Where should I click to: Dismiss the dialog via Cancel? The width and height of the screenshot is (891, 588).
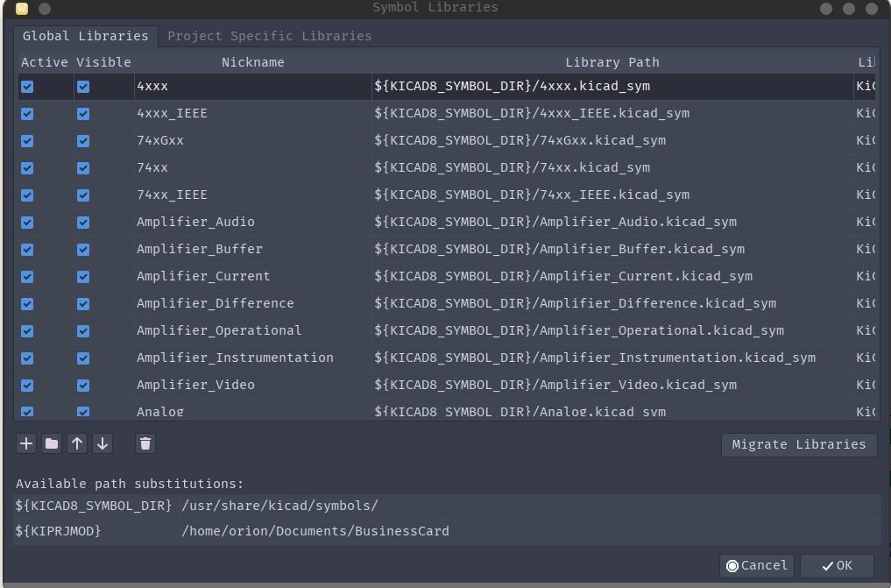pyautogui.click(x=756, y=565)
